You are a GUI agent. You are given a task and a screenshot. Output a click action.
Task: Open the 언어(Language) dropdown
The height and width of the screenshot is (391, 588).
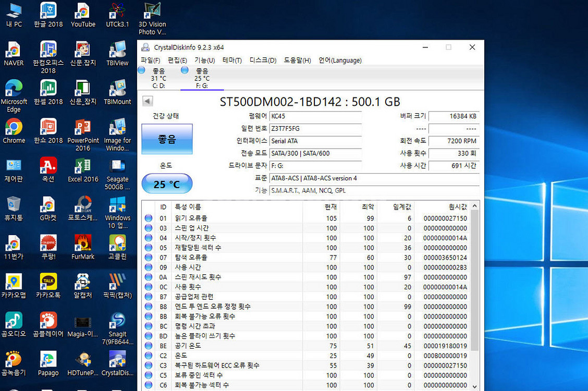click(339, 60)
